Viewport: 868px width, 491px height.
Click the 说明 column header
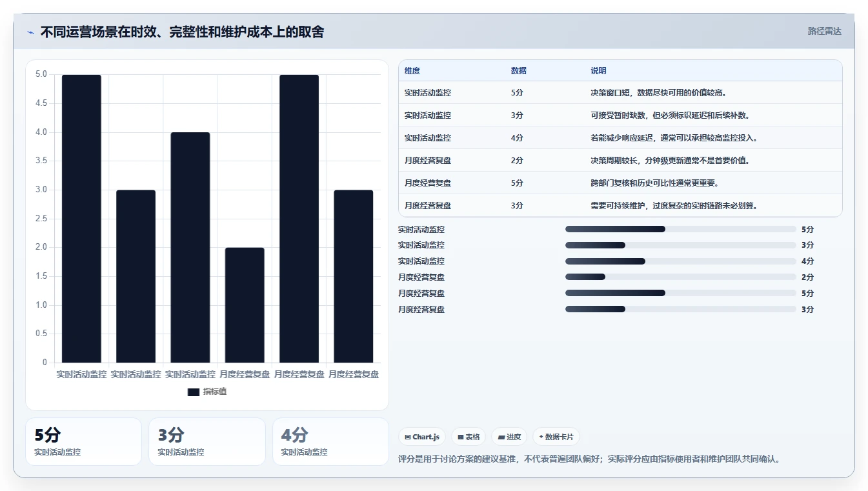click(598, 71)
